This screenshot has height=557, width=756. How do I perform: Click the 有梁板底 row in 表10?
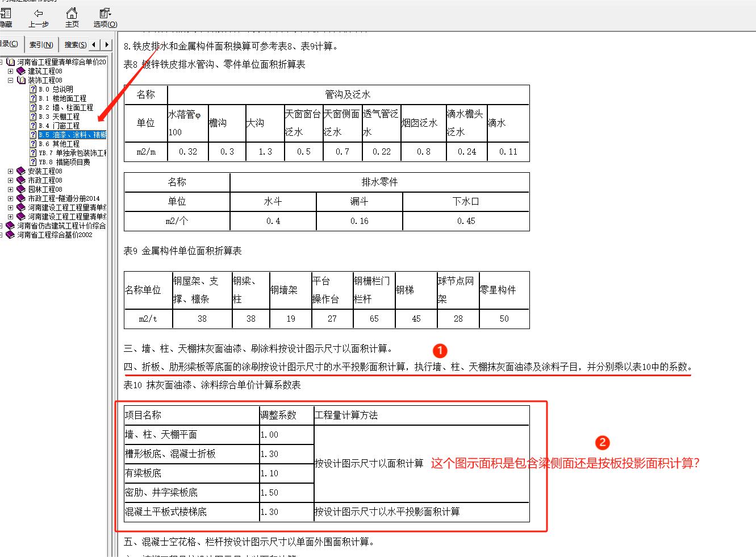coord(191,473)
